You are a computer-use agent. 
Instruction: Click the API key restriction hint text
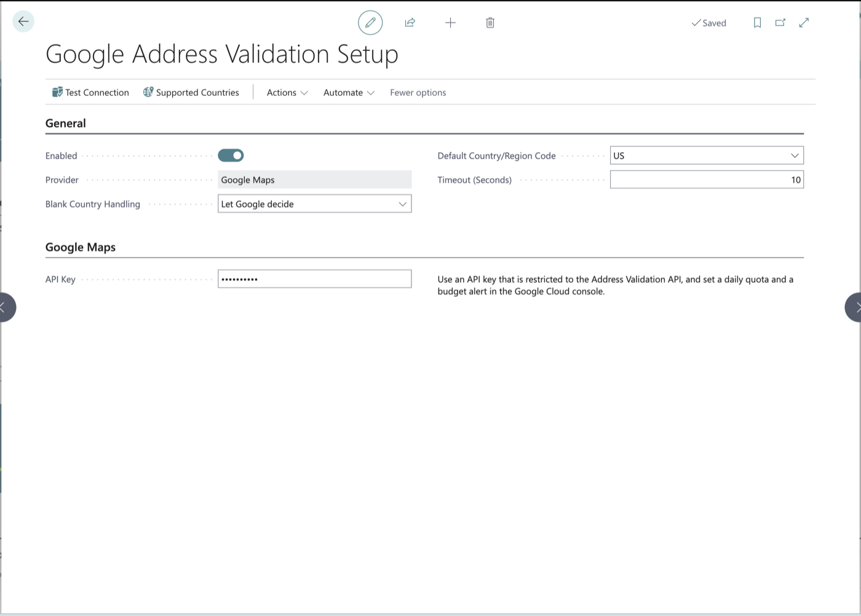coord(616,285)
